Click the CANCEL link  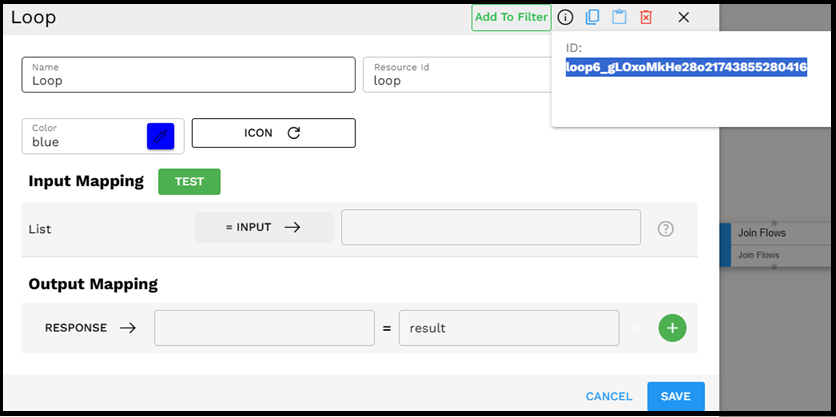(x=608, y=396)
